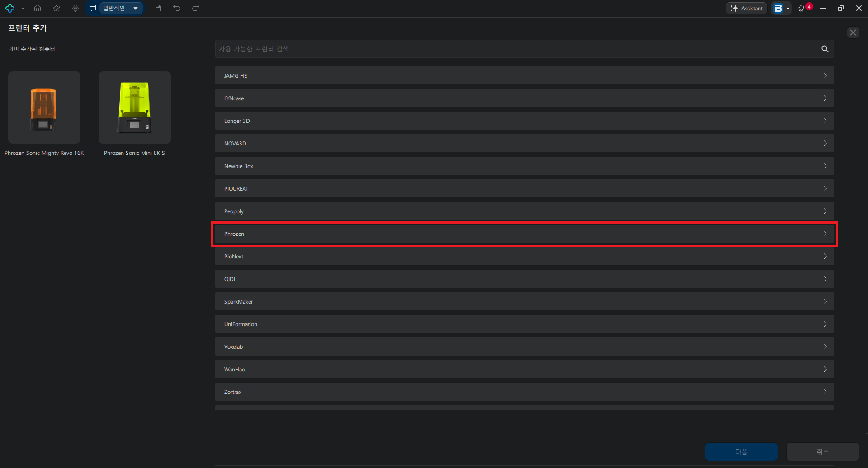Screen dimensions: 868x468
Task: Open the blue B account dropdown
Action: point(781,8)
